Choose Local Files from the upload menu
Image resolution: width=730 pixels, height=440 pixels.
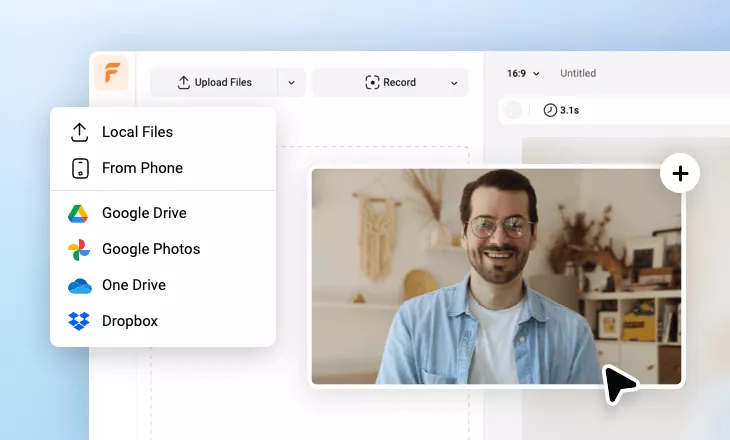[x=163, y=132]
